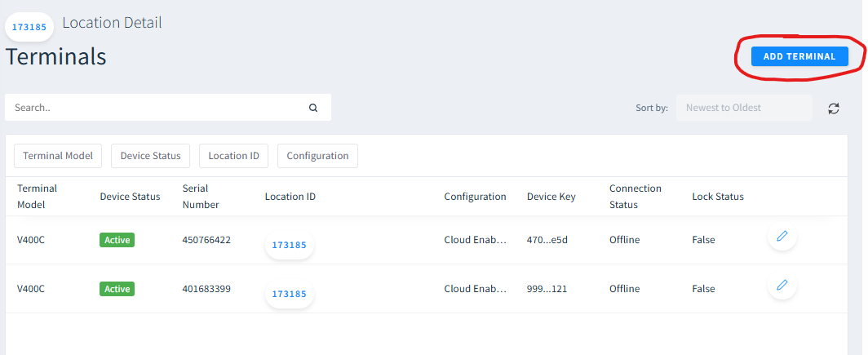Click the Location Detail heading text
This screenshot has width=868, height=355.
pos(113,23)
